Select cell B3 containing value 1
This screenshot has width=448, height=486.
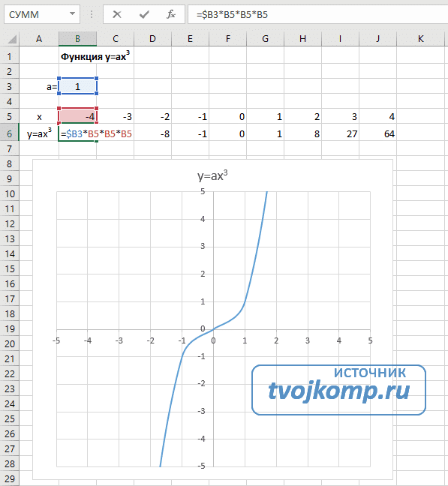(x=77, y=86)
